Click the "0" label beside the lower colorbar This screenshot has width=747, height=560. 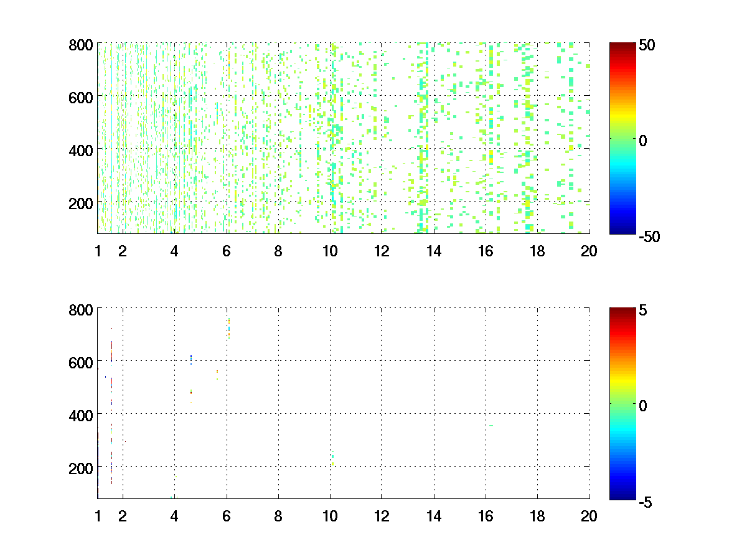tap(645, 406)
